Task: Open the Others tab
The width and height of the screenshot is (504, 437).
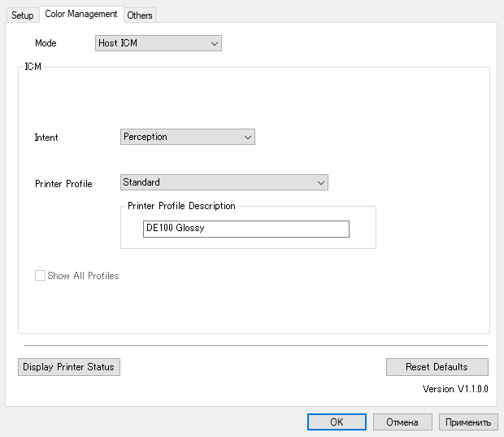Action: [x=140, y=15]
